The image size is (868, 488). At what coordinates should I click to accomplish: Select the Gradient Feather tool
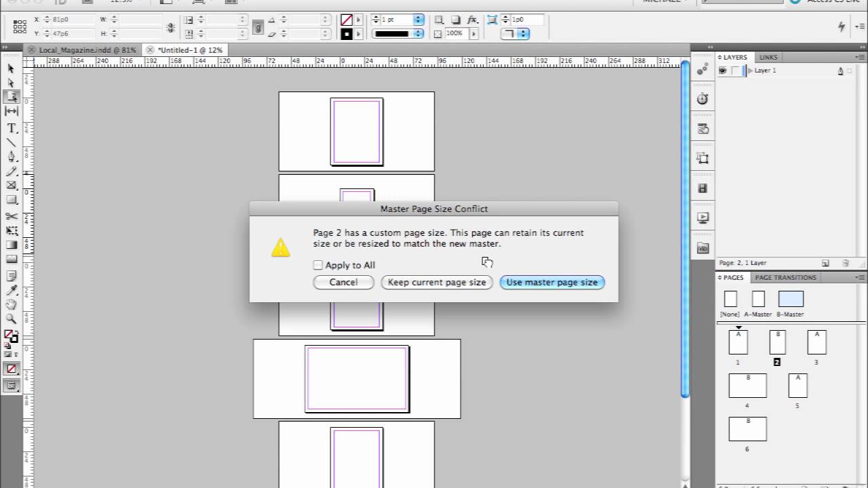point(11,259)
